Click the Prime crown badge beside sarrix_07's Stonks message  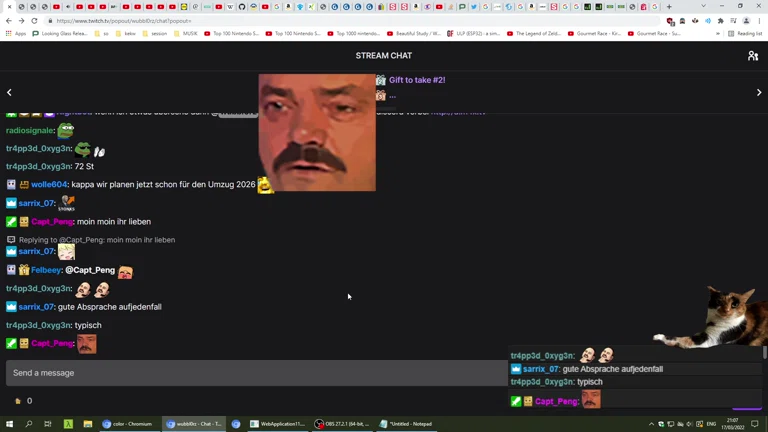pyautogui.click(x=11, y=203)
